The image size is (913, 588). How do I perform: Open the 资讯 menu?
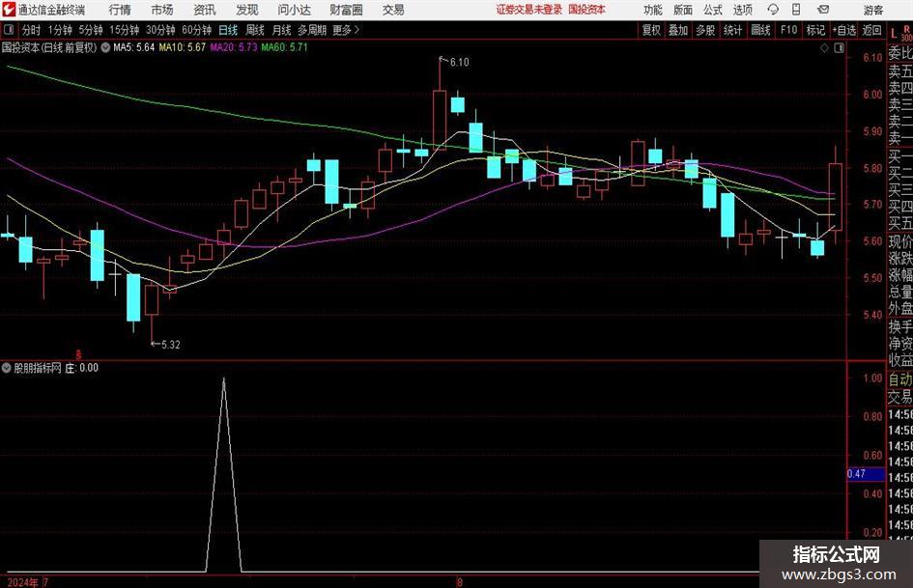205,10
